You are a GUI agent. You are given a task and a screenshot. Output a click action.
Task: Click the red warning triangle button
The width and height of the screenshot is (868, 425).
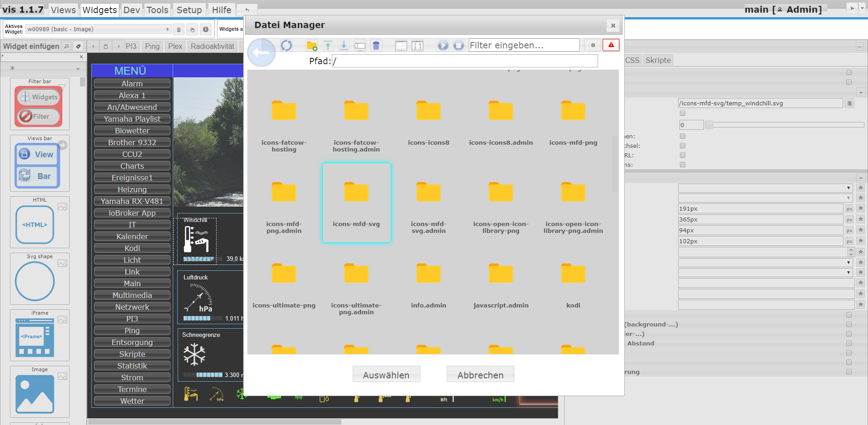click(x=611, y=45)
